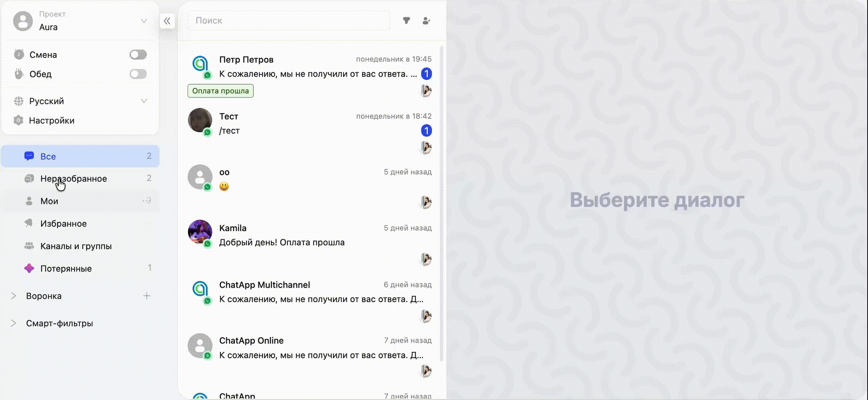The height and width of the screenshot is (400, 868).
Task: Click the filter funnel icon
Action: pyautogui.click(x=406, y=21)
